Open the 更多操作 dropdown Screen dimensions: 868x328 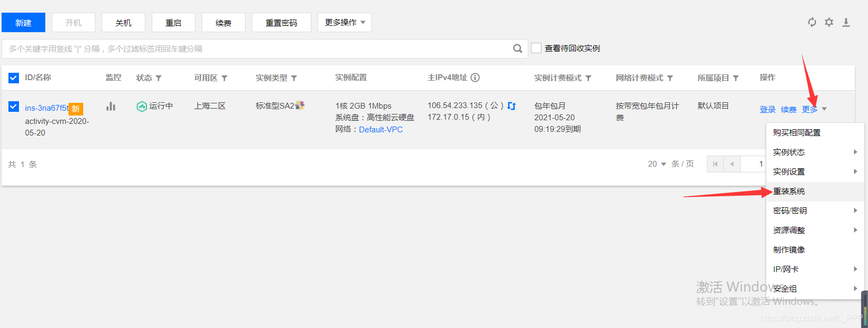[x=344, y=23]
